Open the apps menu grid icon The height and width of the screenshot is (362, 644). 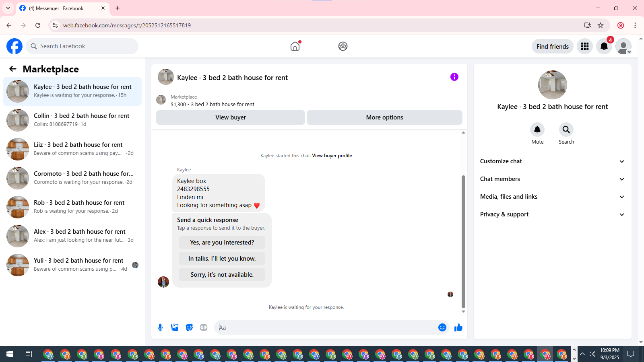pos(585,46)
